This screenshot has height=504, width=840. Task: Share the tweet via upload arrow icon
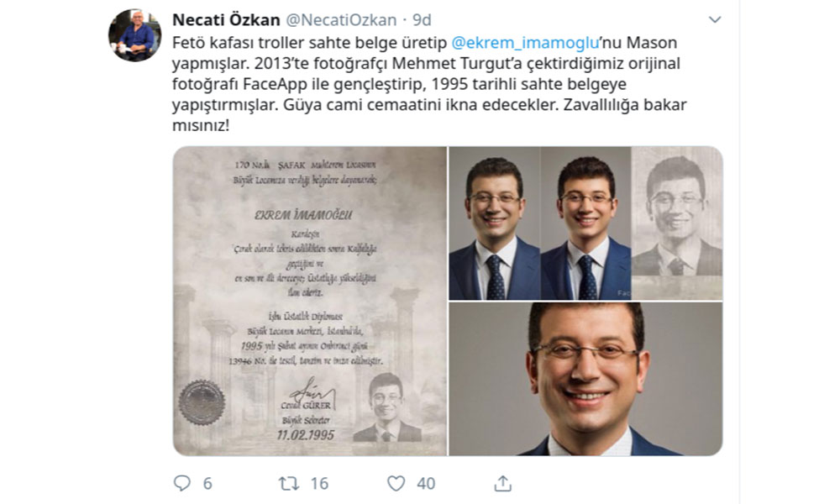tap(502, 483)
